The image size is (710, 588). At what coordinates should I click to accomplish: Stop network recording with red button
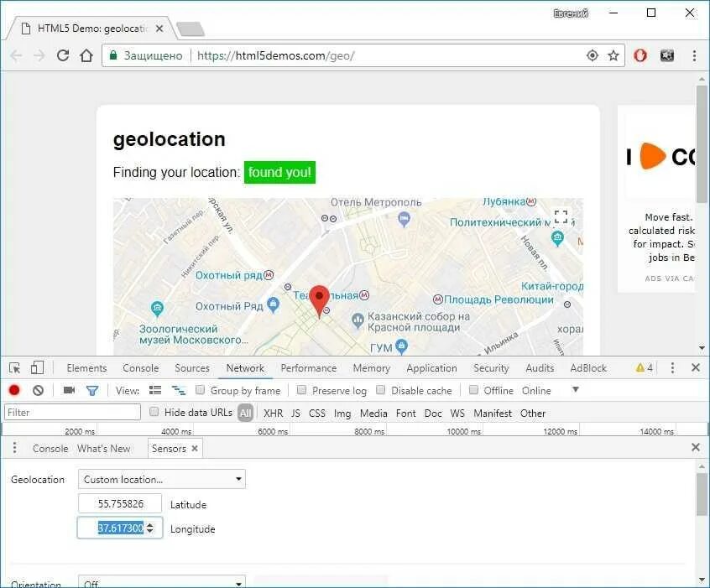tap(14, 390)
